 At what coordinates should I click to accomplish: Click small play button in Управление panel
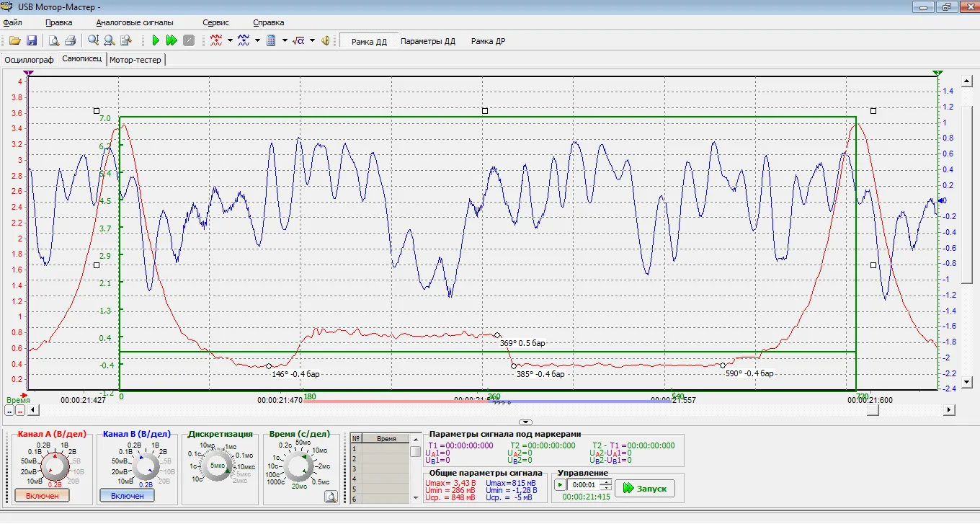[560, 485]
